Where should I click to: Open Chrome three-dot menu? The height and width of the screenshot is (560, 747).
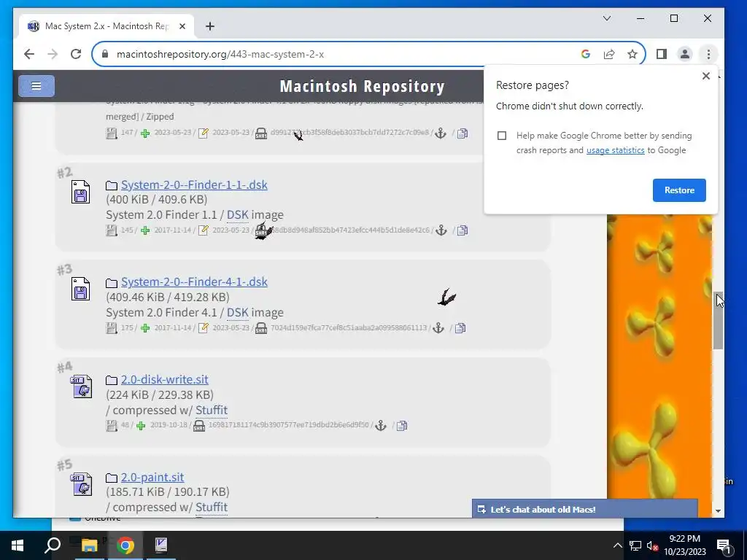click(708, 54)
